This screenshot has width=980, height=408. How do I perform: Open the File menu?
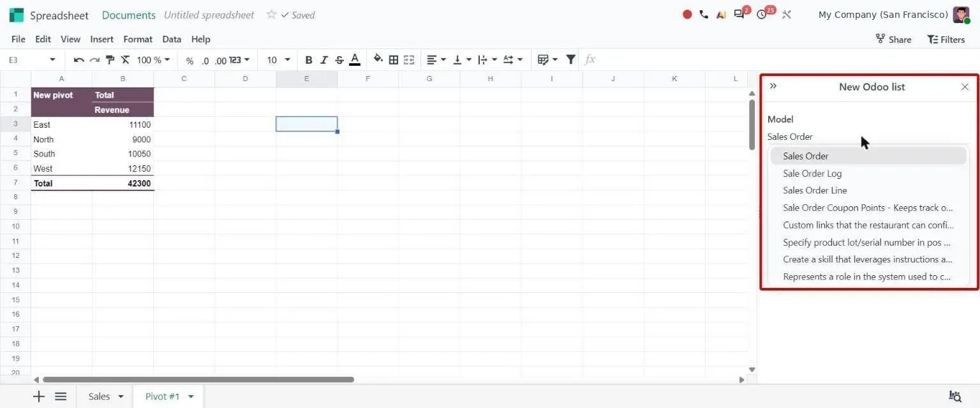(x=19, y=39)
